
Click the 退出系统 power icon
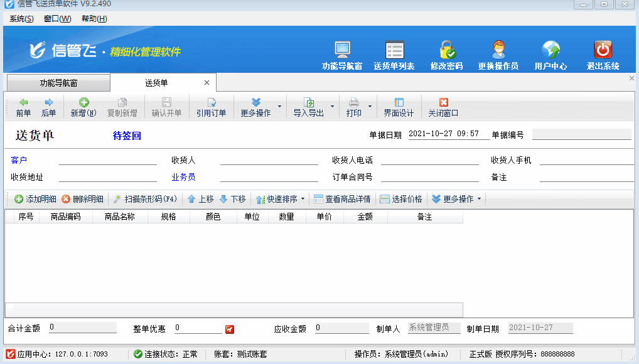pos(603,50)
